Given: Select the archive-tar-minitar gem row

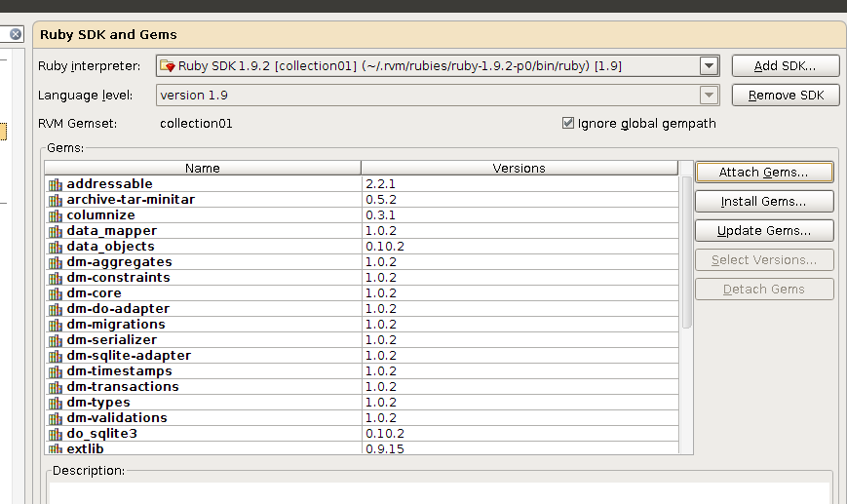Looking at the screenshot, I should coord(362,200).
